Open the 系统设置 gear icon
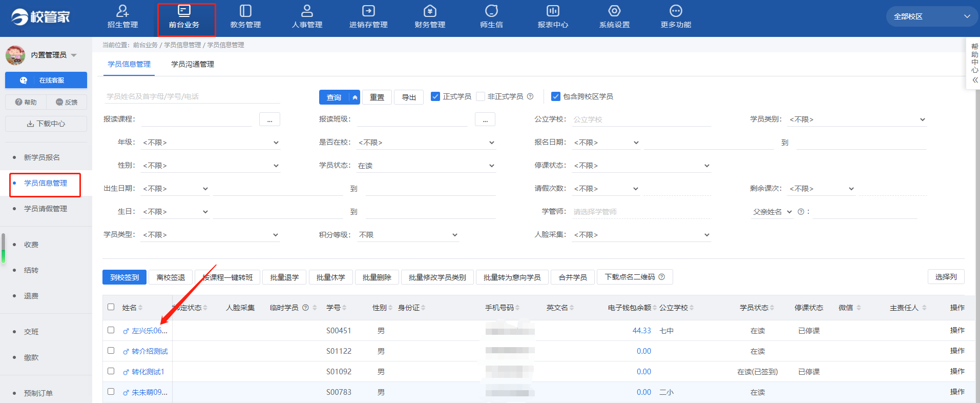This screenshot has width=980, height=403. pyautogui.click(x=614, y=11)
